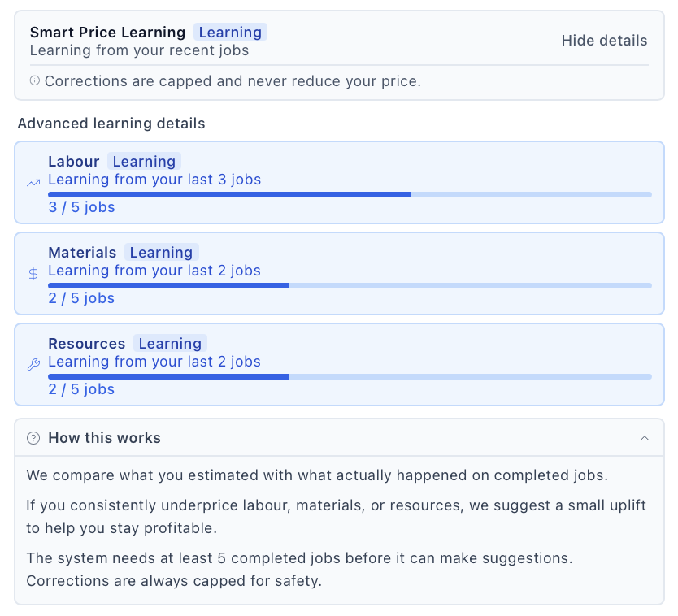Toggle the Smart Price Learning header panel
The width and height of the screenshot is (678, 616).
point(339,41)
